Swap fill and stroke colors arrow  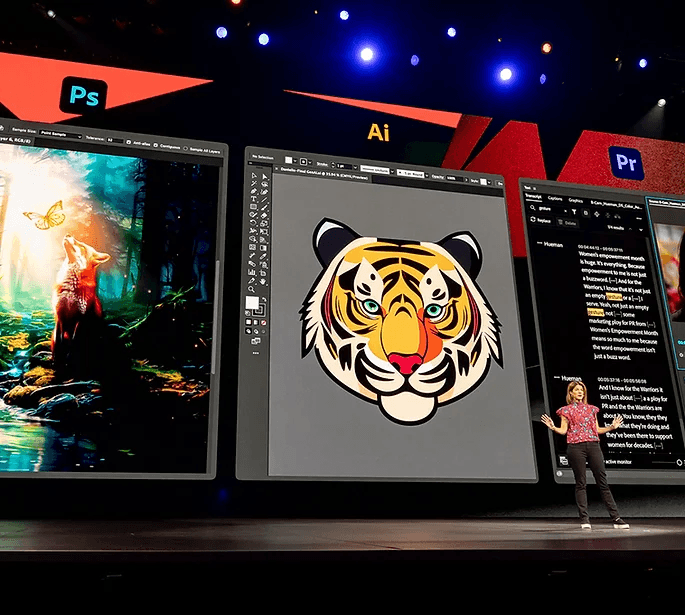[264, 300]
